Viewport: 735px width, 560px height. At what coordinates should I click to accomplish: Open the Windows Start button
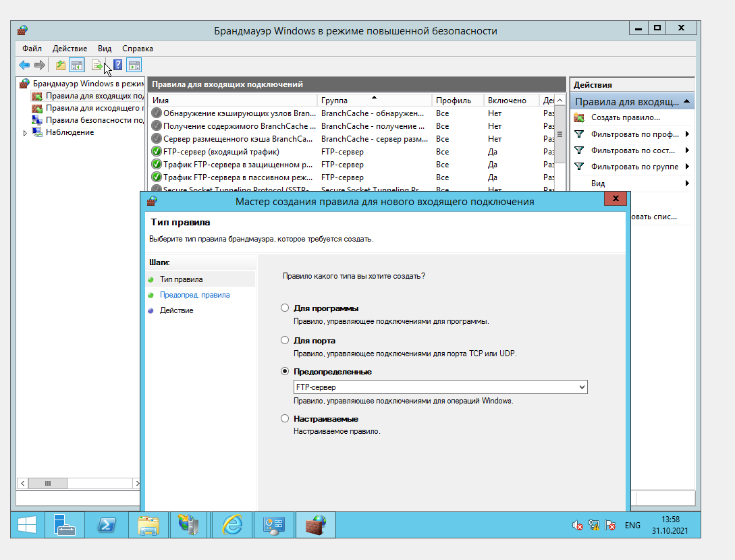pos(27,525)
